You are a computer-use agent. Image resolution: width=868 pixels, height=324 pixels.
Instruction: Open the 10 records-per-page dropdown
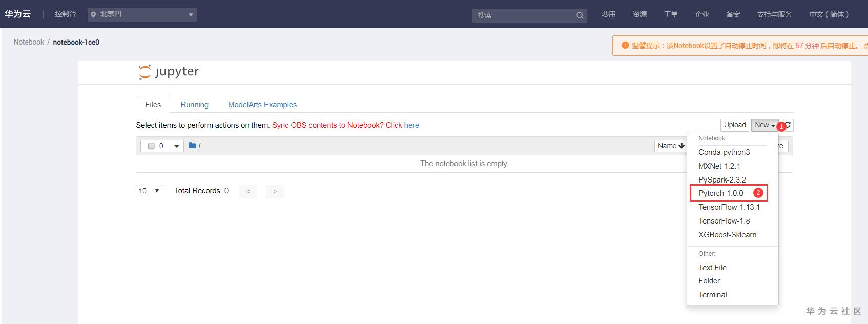(x=150, y=191)
